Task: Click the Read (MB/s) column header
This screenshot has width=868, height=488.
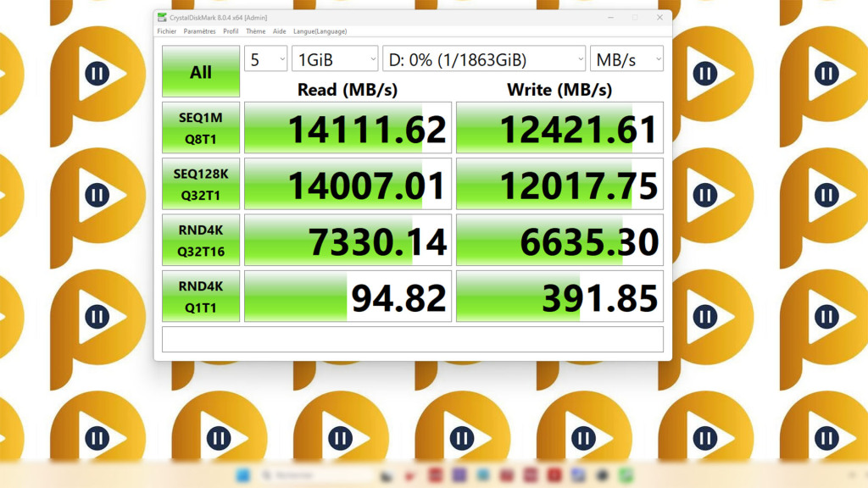Action: click(348, 90)
